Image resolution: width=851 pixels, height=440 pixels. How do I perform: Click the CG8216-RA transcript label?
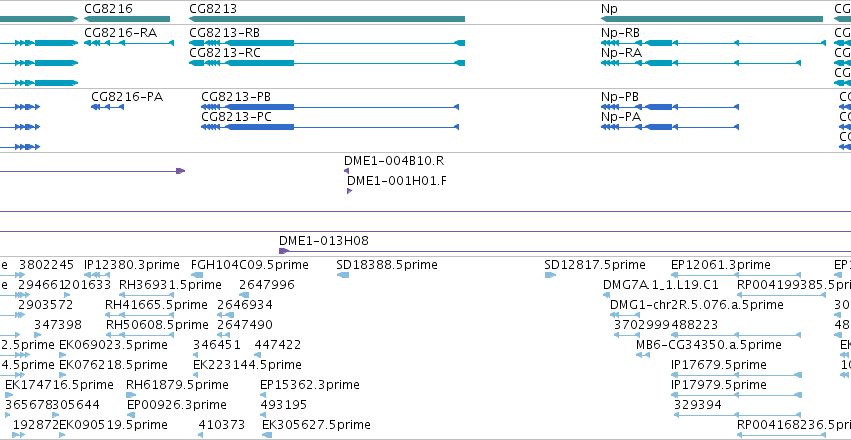(120, 33)
